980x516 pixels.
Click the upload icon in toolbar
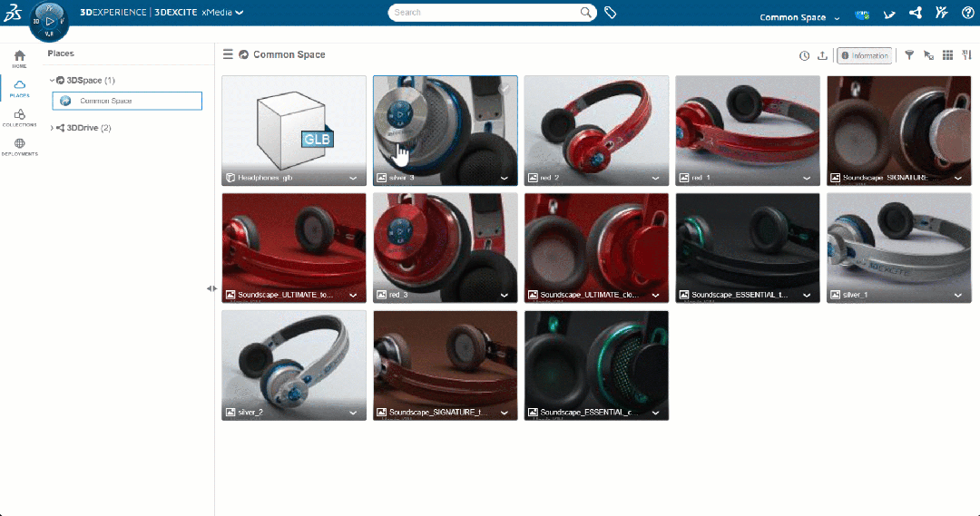[x=822, y=55]
